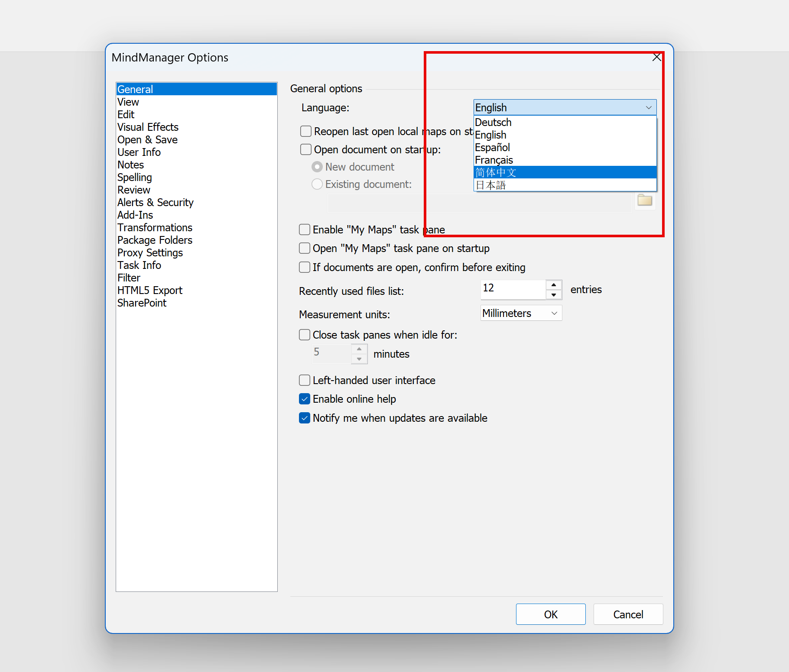Click the Cancel button
The width and height of the screenshot is (789, 672).
628,614
